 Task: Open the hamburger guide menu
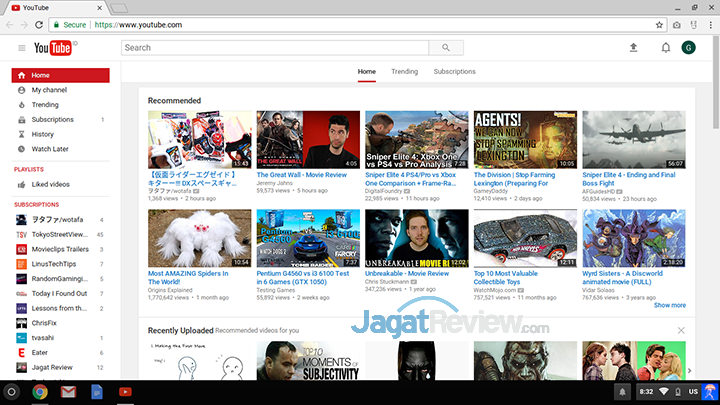(x=21, y=48)
